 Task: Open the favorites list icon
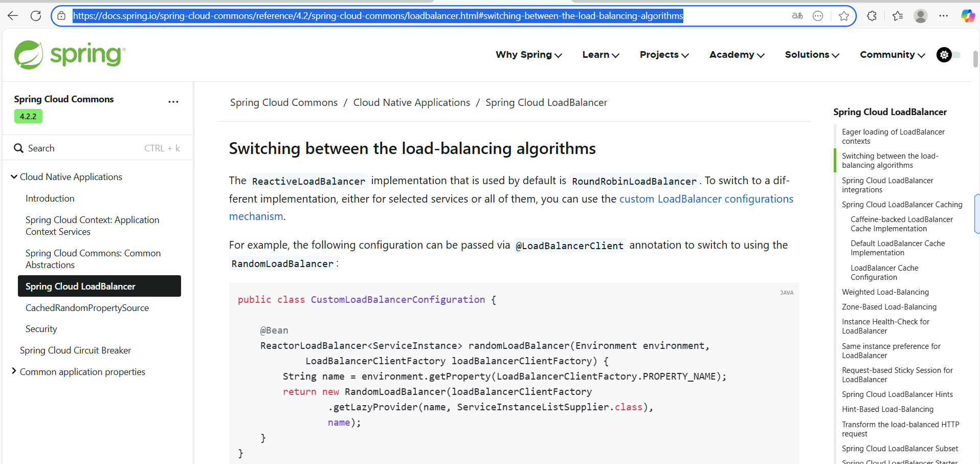(x=898, y=16)
